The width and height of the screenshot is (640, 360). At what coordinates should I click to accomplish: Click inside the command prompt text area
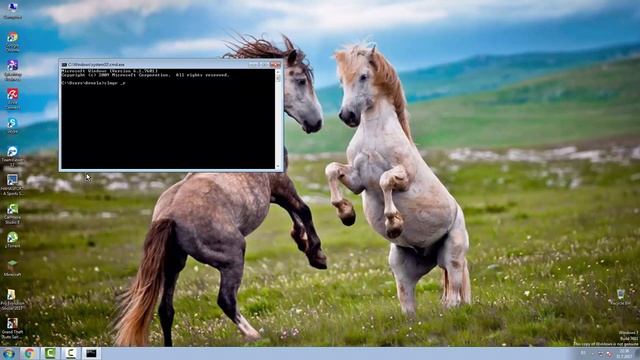tap(168, 118)
